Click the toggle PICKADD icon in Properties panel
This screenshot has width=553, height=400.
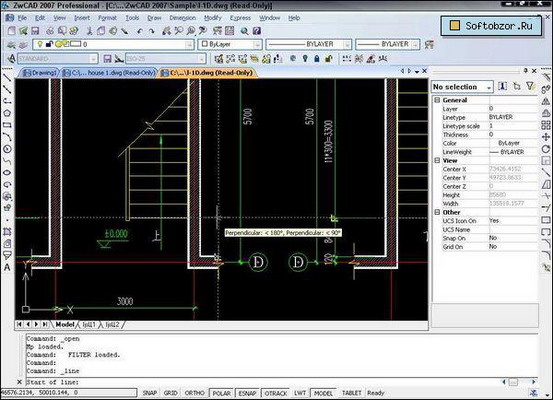coord(503,86)
